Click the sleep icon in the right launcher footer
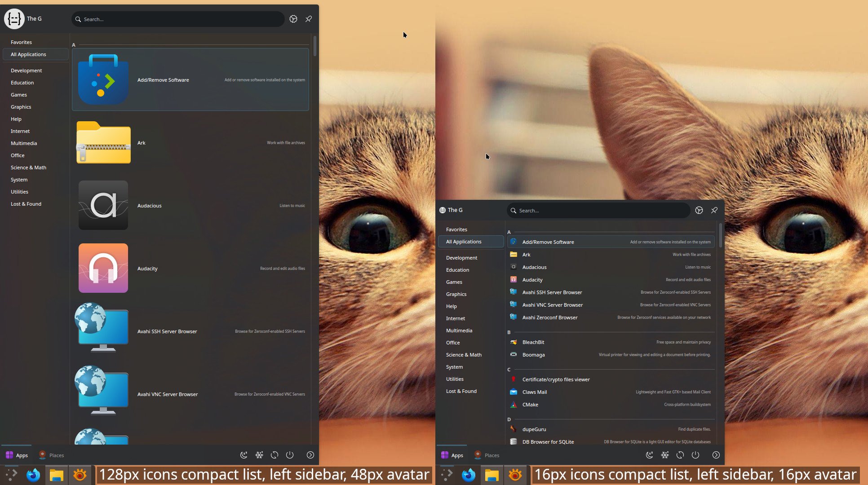Viewport: 868px width, 485px height. [650, 455]
